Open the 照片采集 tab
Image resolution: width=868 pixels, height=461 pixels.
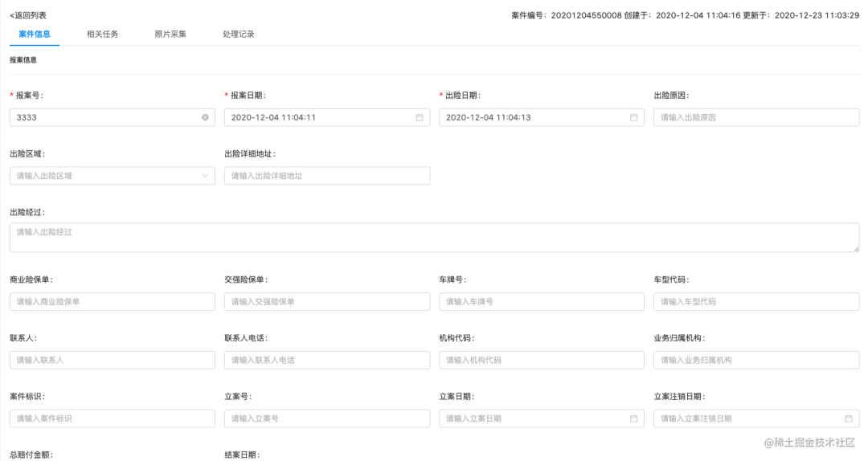click(170, 35)
